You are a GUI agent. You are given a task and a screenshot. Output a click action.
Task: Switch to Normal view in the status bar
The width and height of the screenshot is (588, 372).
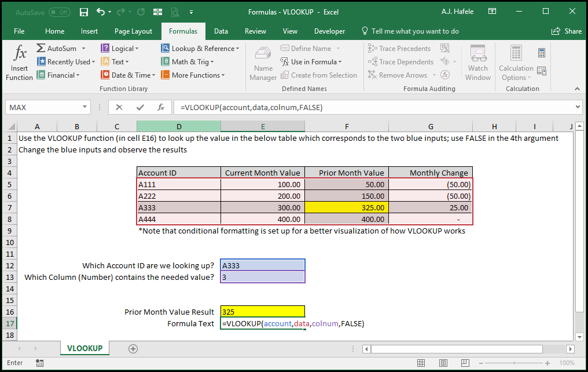[421, 363]
